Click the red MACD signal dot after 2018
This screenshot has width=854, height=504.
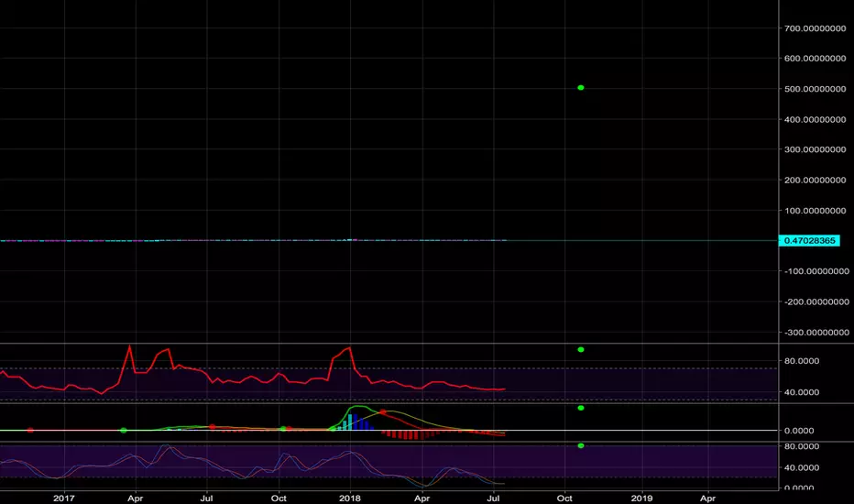click(x=383, y=412)
